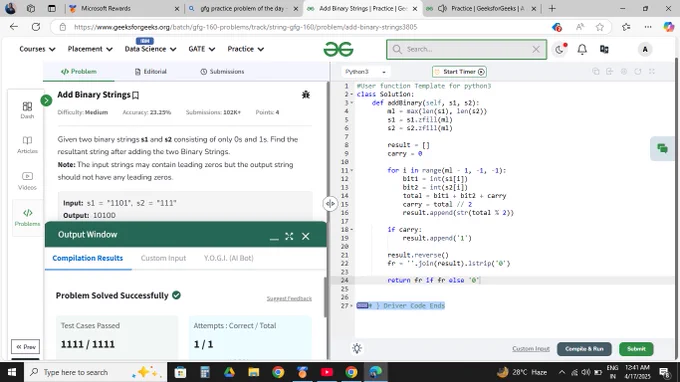
Task: Click the Search input field
Action: (467, 49)
